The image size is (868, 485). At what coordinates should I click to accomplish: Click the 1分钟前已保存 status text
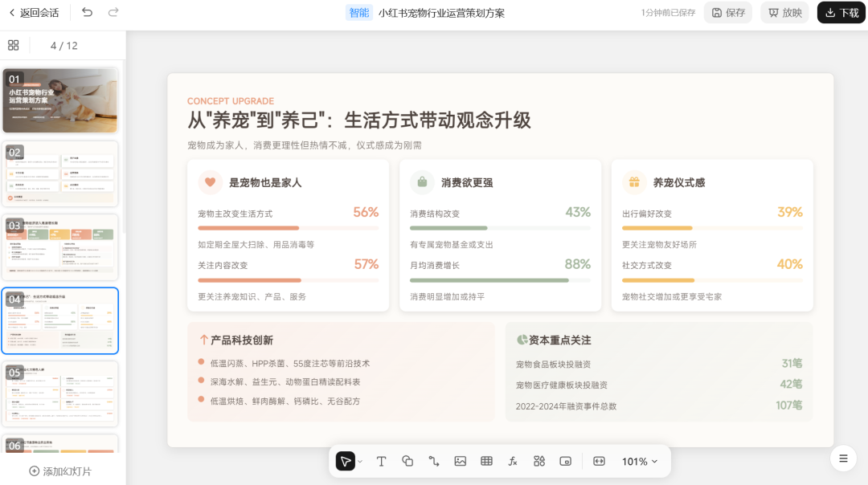pos(668,13)
